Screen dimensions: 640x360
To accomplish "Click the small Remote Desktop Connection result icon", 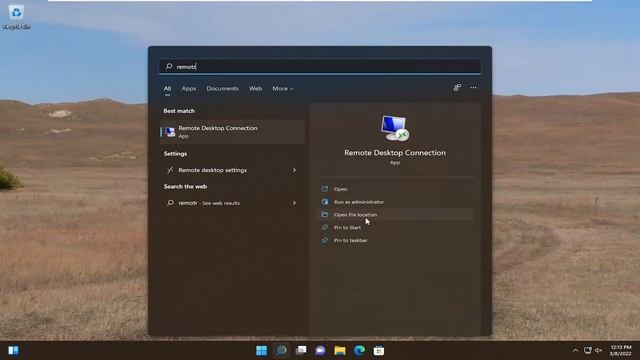I will tap(170, 132).
